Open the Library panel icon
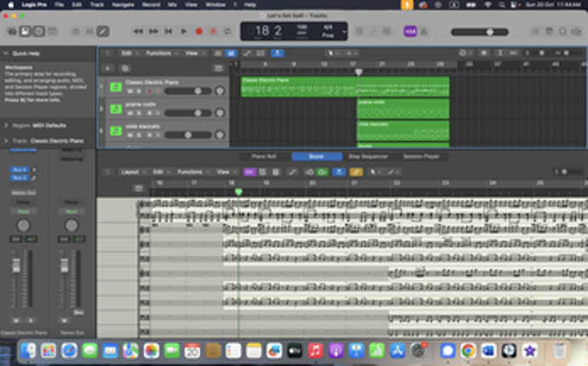The height and width of the screenshot is (366, 588). pos(12,31)
